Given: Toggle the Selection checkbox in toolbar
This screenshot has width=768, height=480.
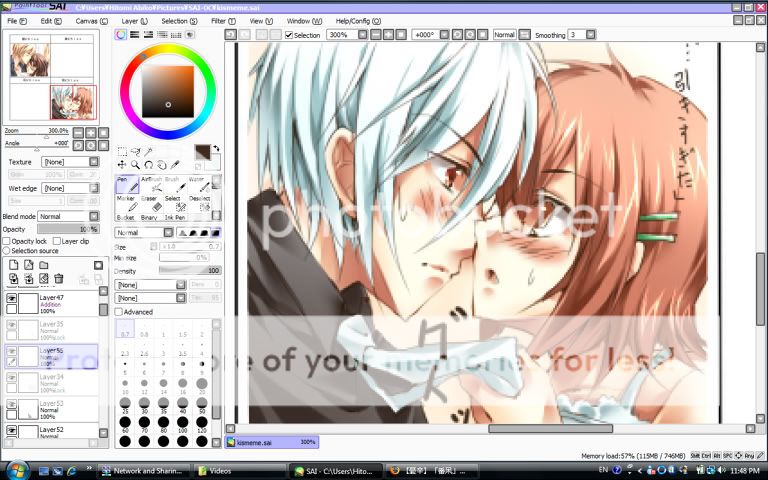Looking at the screenshot, I should (289, 35).
